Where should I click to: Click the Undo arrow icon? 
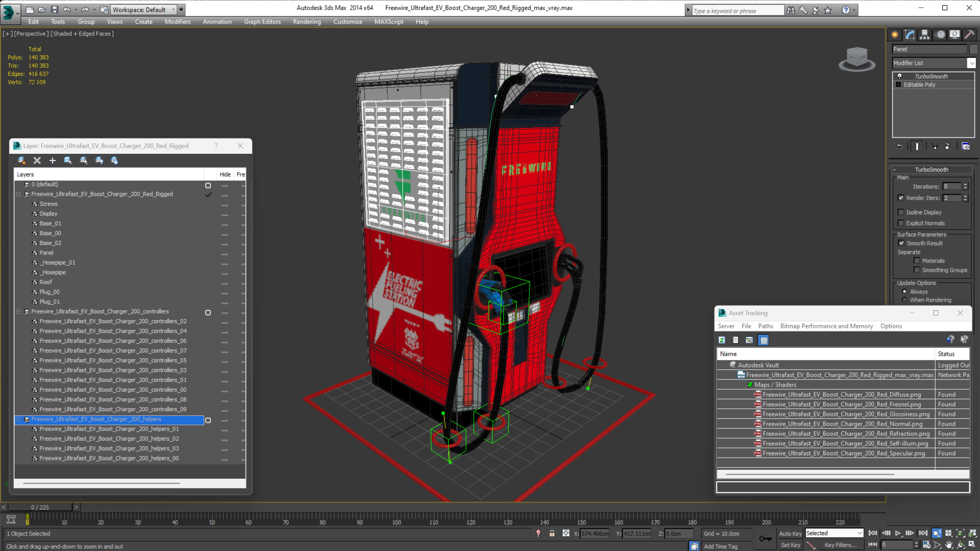click(67, 10)
